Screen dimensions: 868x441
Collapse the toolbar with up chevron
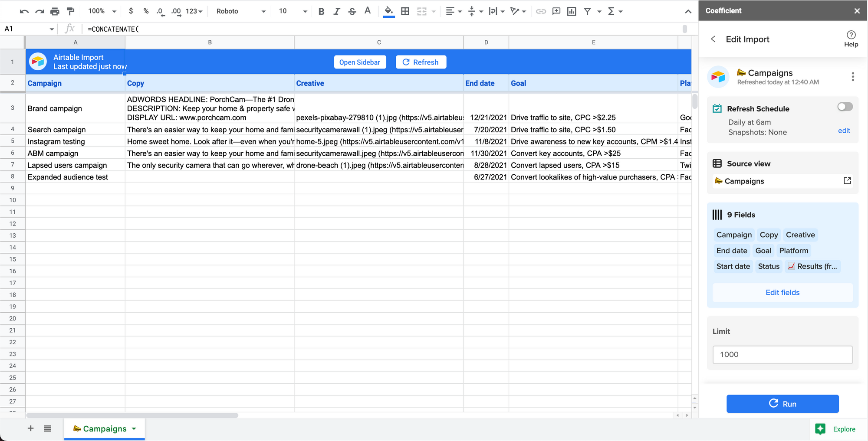[688, 11]
